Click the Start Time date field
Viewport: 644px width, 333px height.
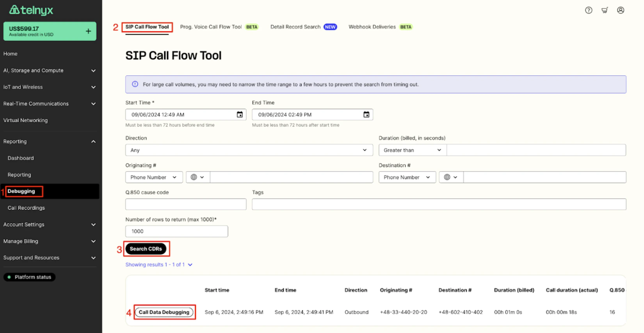186,114
